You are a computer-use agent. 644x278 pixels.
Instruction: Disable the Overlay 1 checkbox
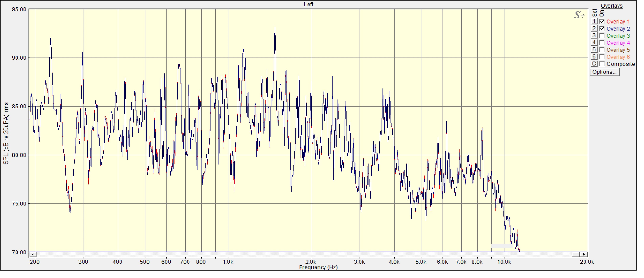click(x=602, y=22)
